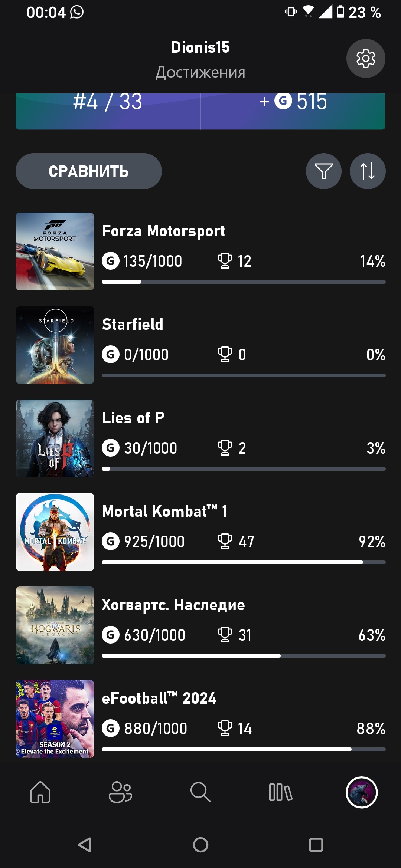Screen dimensions: 401x868
Task: Select the Starfield game title
Action: point(133,325)
